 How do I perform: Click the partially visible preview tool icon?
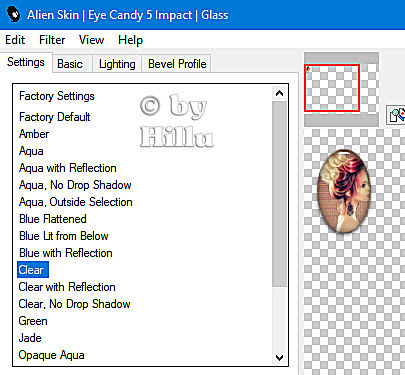pyautogui.click(x=397, y=115)
